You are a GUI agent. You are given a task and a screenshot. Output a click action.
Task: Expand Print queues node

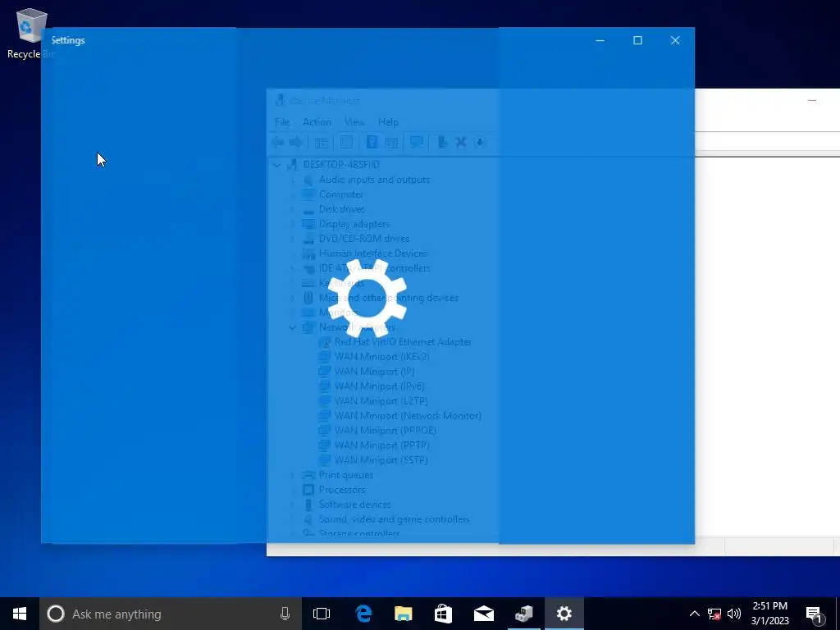tap(293, 475)
